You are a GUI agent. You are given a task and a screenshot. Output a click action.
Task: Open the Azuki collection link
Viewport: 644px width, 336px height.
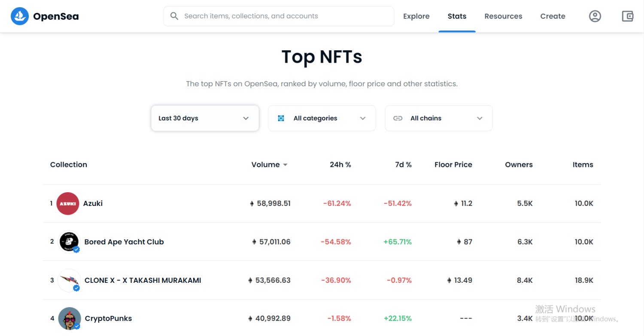click(x=93, y=203)
